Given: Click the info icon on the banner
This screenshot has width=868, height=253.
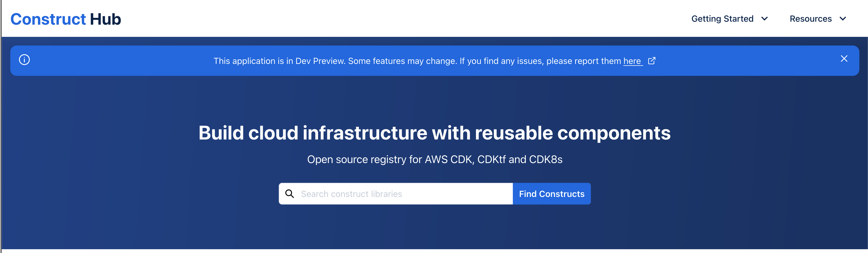Looking at the screenshot, I should tap(25, 60).
